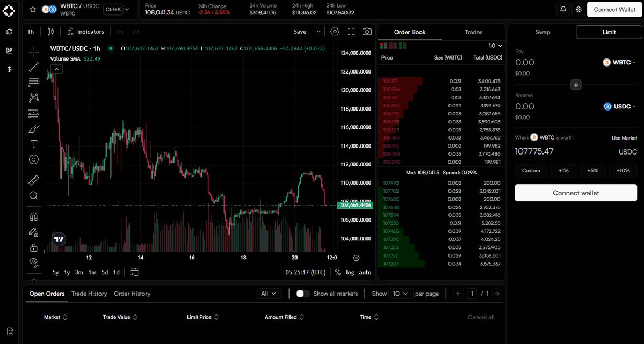This screenshot has width=644, height=344.
Task: Take a chart snapshot with the camera icon
Action: click(x=367, y=32)
